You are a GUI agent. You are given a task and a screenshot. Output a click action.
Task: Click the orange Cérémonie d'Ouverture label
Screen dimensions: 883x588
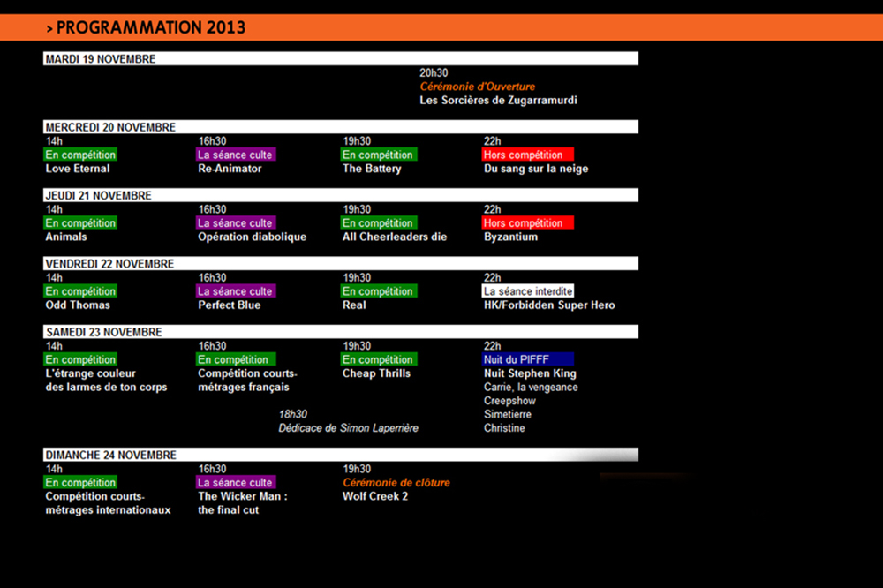coord(477,87)
